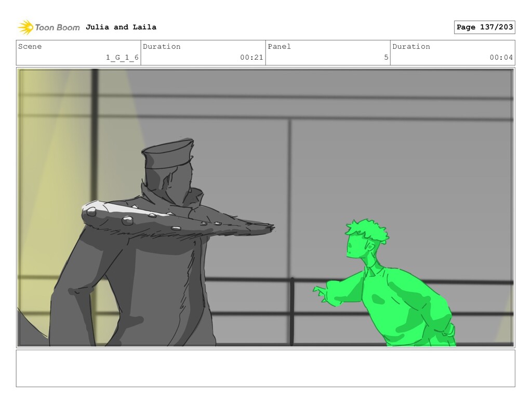The width and height of the screenshot is (532, 411).
Task: Click the 'Duration' label beside the Panel field
Action: [411, 46]
